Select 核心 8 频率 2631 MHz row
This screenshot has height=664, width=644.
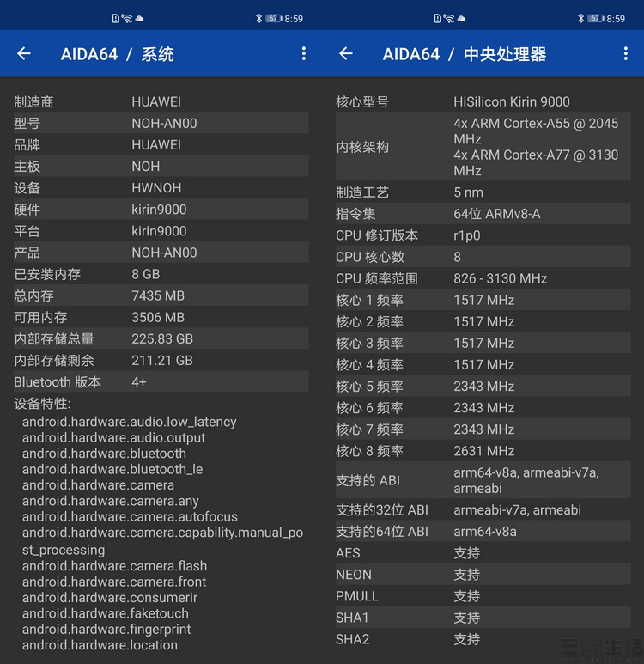click(x=483, y=452)
